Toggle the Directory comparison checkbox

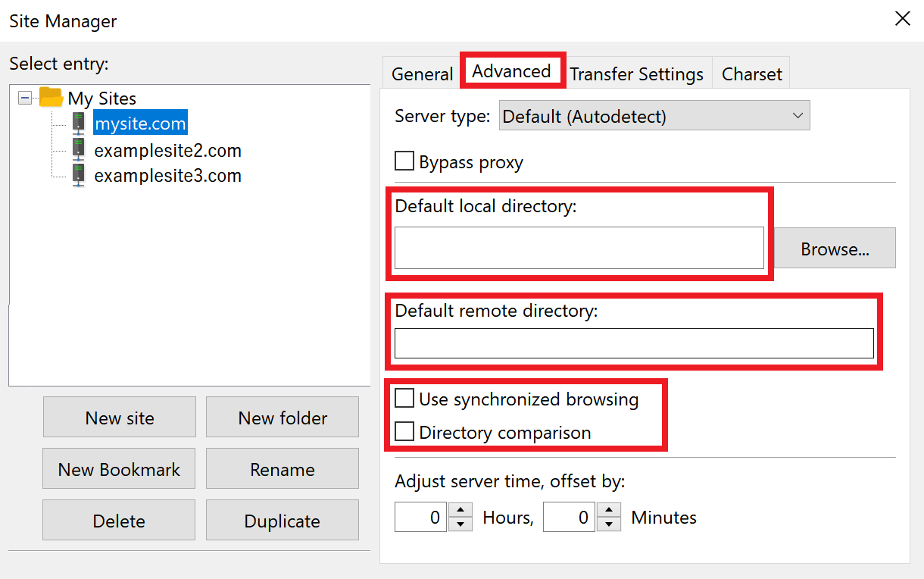pos(405,432)
